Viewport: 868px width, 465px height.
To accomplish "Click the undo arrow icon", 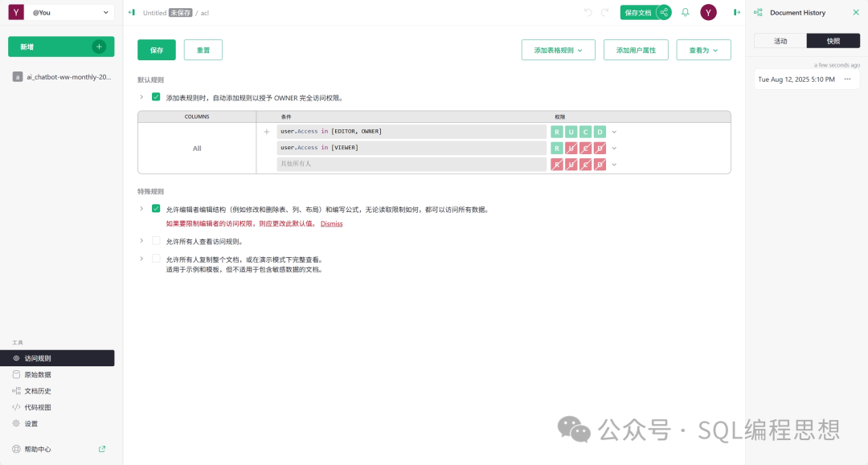I will click(x=588, y=12).
